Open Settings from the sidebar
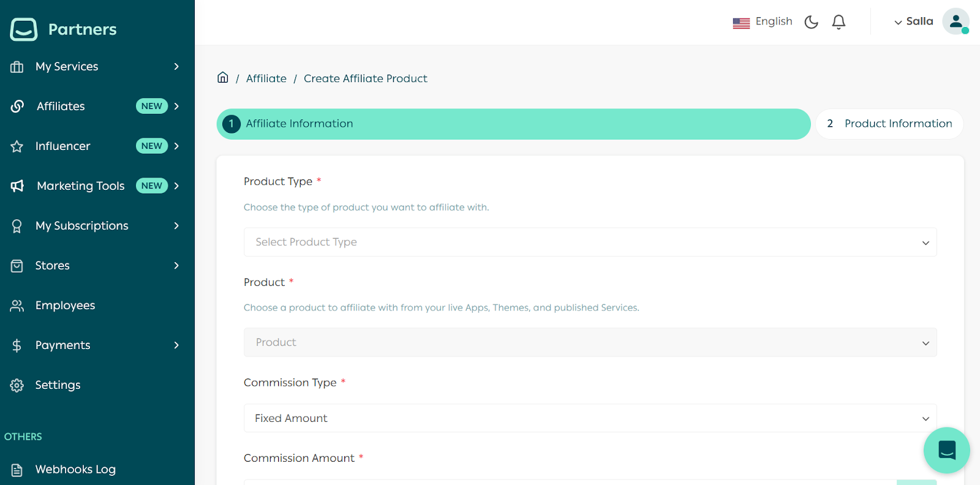 (58, 385)
